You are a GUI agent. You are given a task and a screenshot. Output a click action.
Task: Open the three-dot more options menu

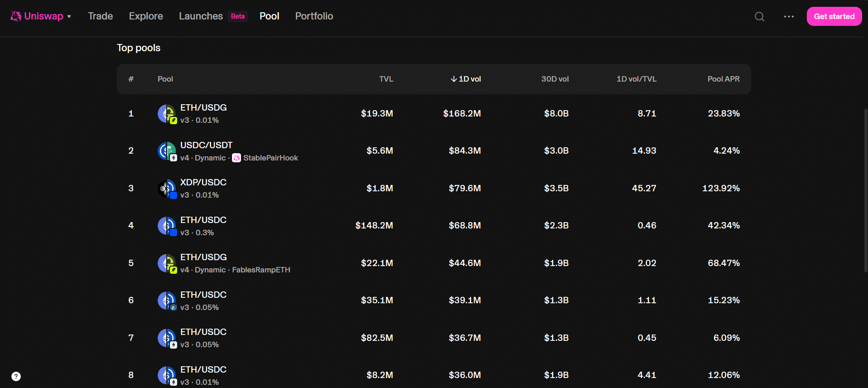789,16
